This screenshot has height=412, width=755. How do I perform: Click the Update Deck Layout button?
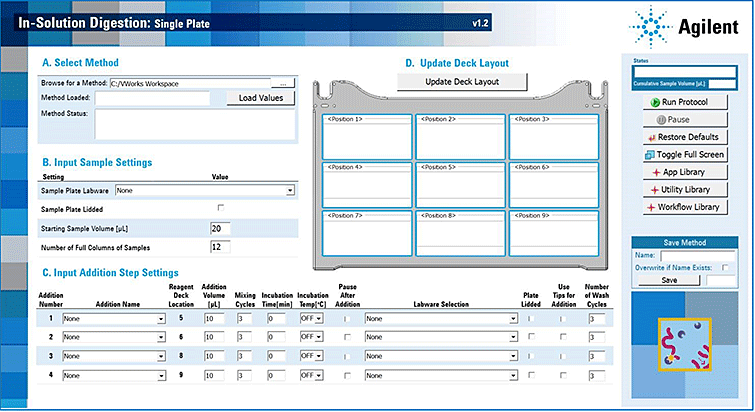[461, 81]
